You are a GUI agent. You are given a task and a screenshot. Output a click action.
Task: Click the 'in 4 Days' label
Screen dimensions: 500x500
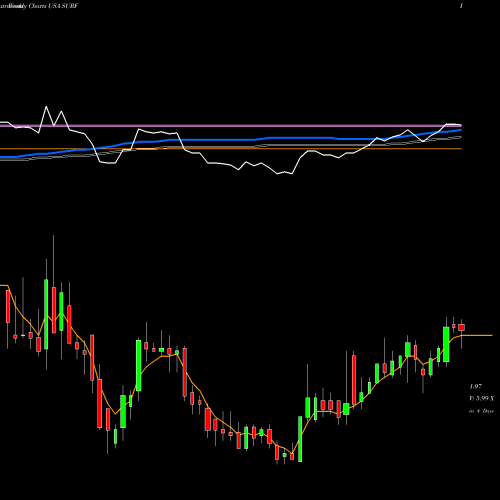481,411
